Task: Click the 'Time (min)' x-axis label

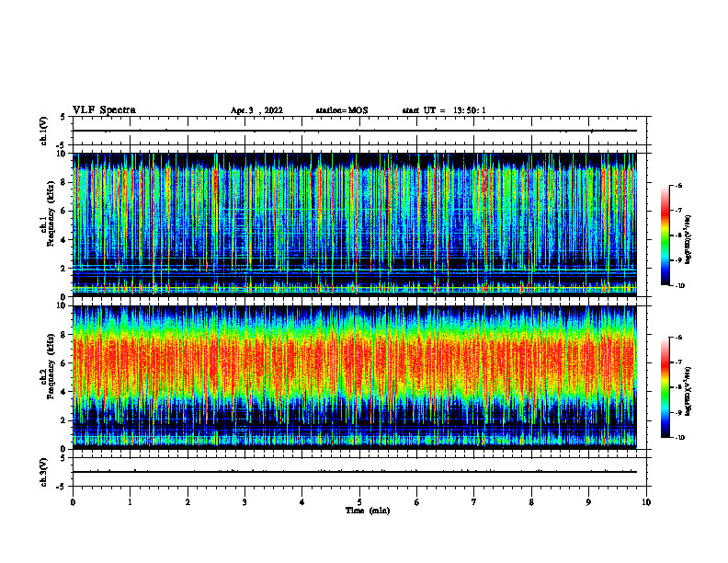Action: [368, 511]
